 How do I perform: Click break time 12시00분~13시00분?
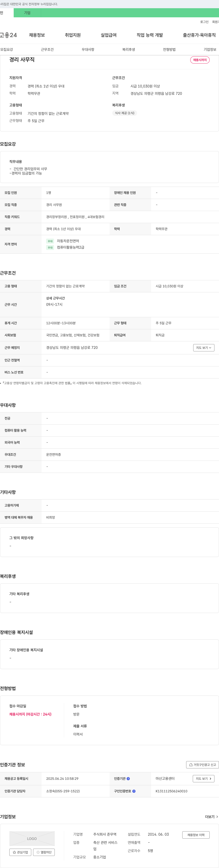61,323
